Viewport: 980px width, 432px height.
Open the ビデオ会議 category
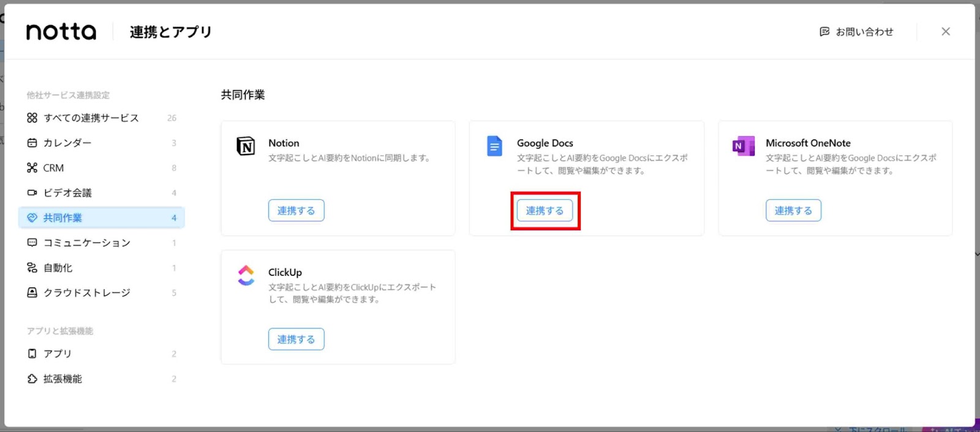coord(102,193)
